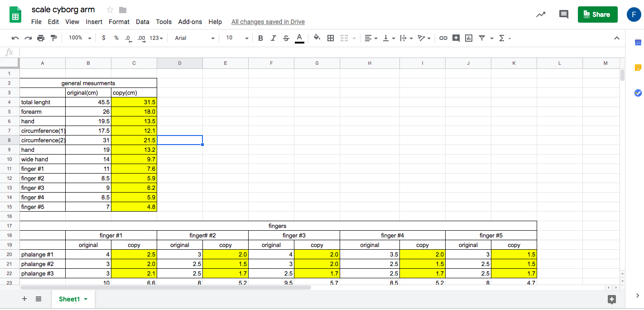Open the zoom 100% dropdown
This screenshot has height=310, width=644.
(x=80, y=38)
